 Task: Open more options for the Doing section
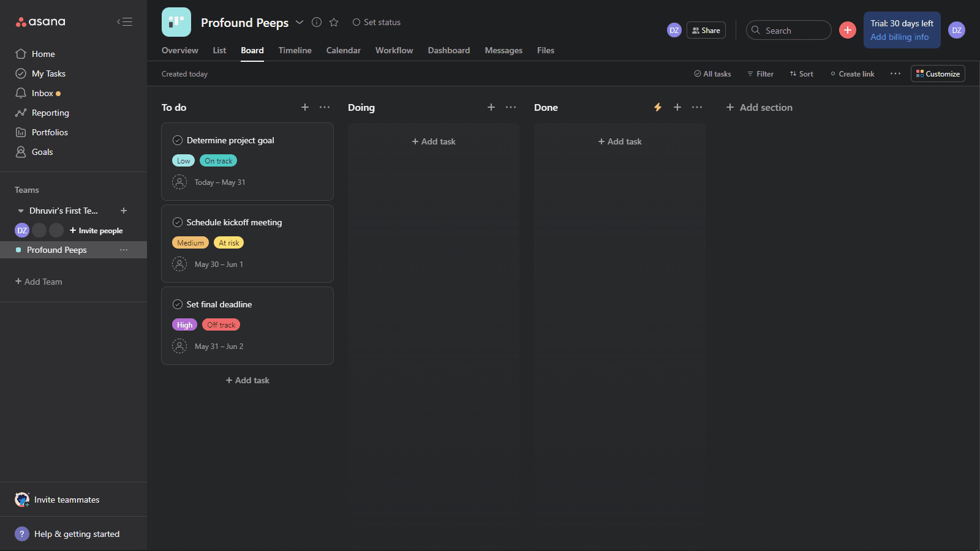tap(511, 107)
